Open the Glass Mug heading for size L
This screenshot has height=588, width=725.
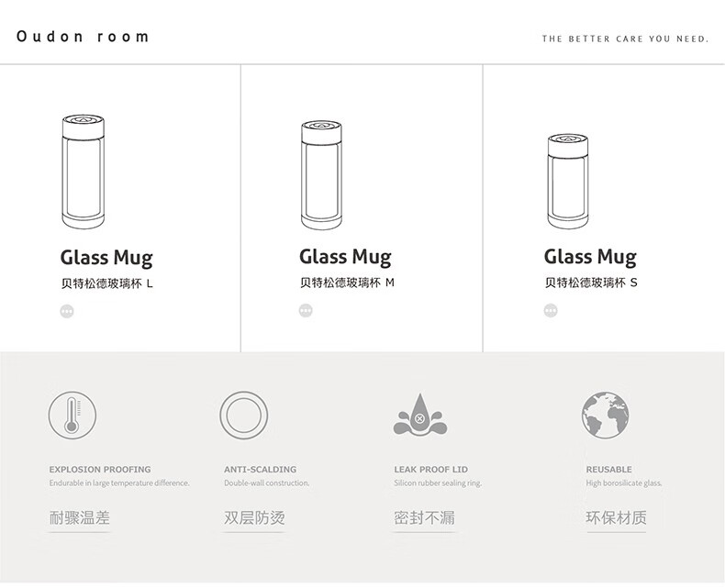tap(106, 258)
